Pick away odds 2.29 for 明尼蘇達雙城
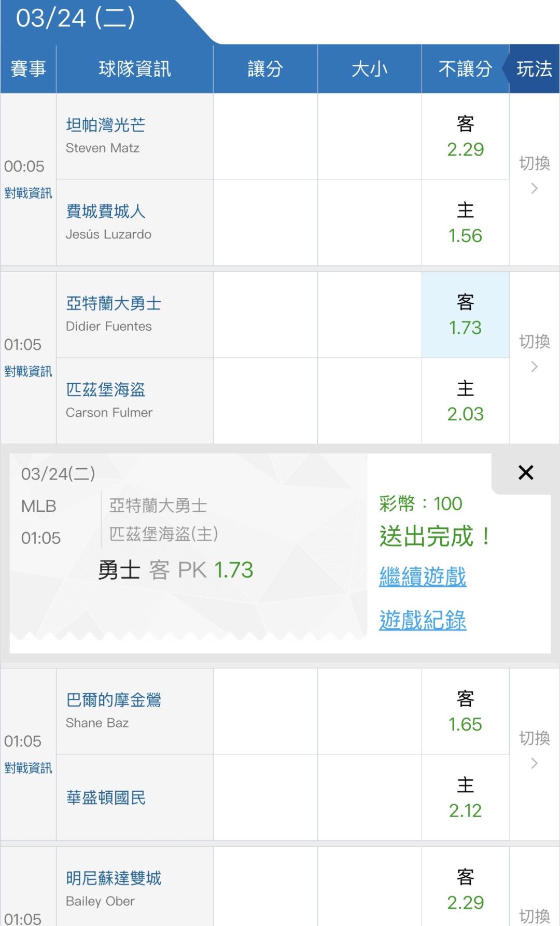Screen dimensions: 560x926 pyautogui.click(x=465, y=890)
